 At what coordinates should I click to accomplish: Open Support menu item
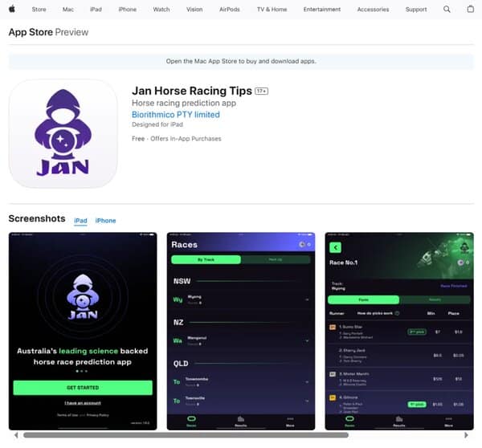click(x=416, y=10)
